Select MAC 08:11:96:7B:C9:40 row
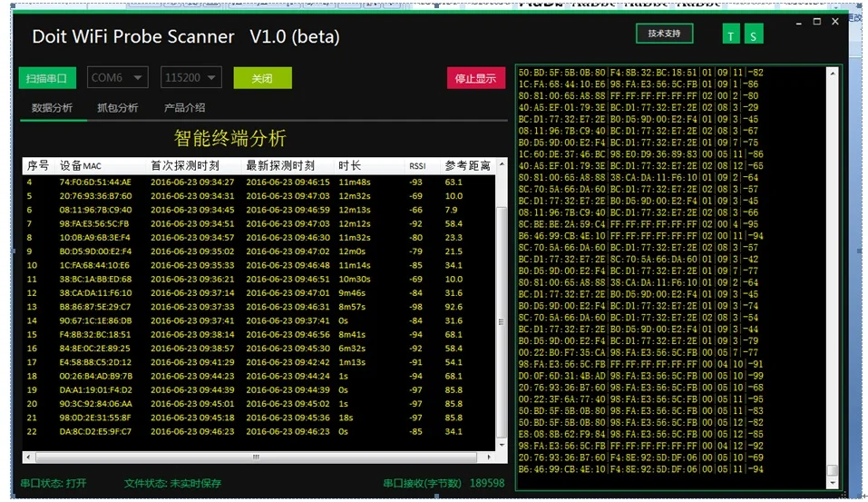The width and height of the screenshot is (868, 502). (x=258, y=210)
